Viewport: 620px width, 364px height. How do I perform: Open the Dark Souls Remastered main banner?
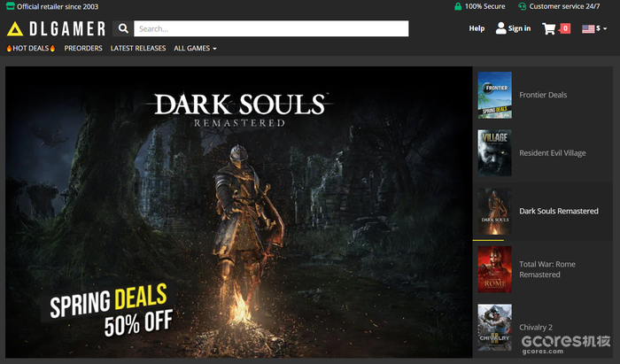239,213
